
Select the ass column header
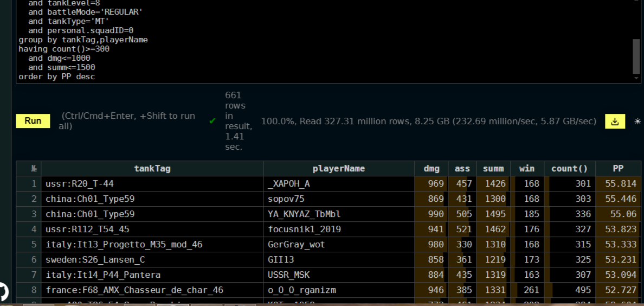(x=462, y=169)
